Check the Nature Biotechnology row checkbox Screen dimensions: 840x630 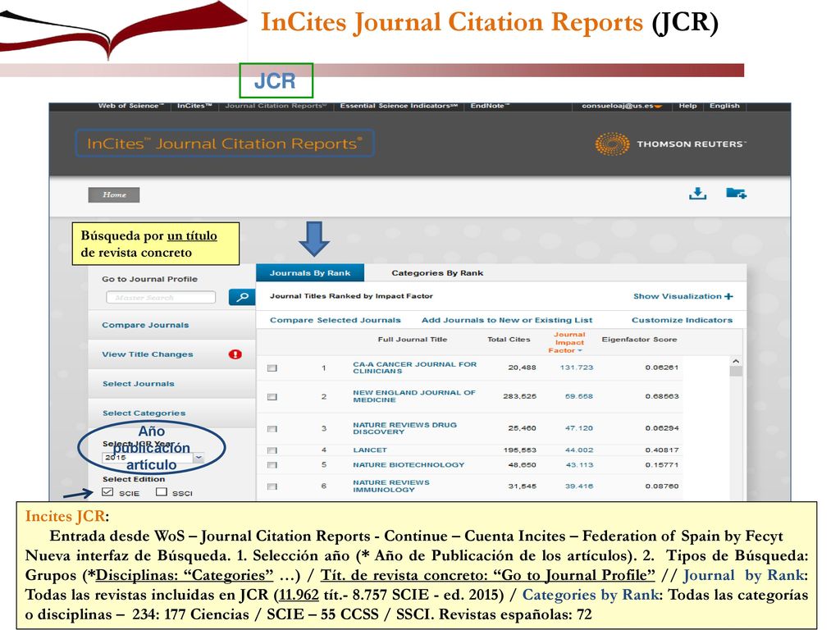[272, 465]
